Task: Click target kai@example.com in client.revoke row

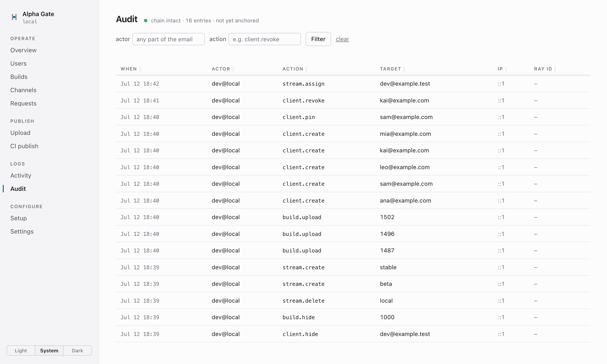Action: 404,100
